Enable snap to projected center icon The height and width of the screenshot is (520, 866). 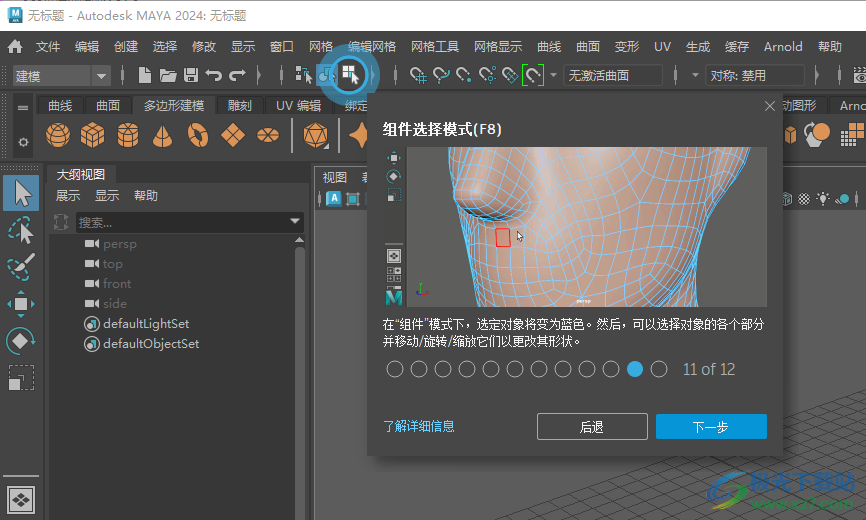(487, 75)
